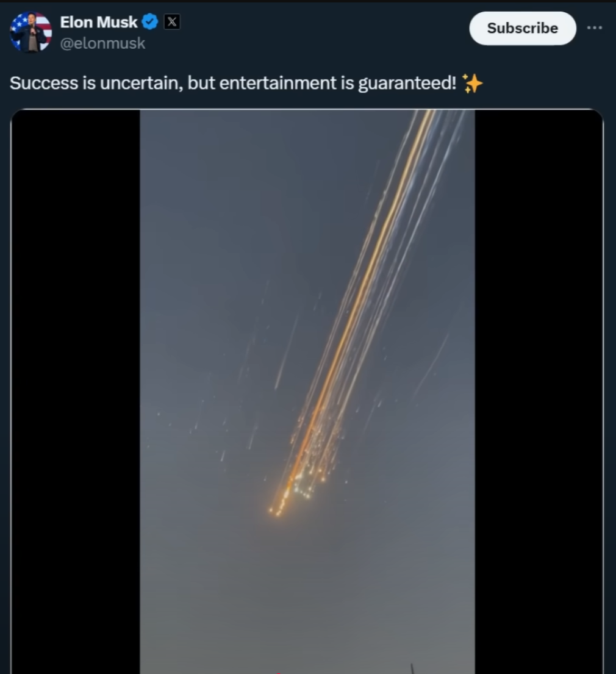Click the red marker at the video's bottom edge

(279, 672)
